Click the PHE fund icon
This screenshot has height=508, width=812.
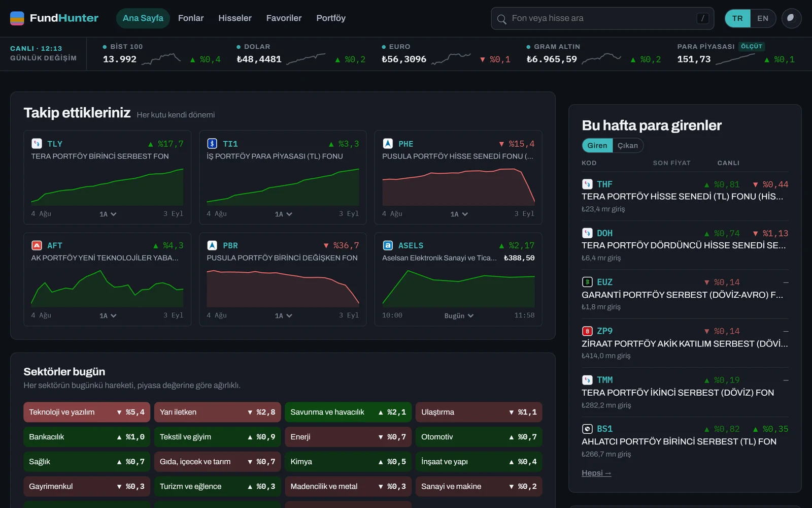tap(388, 144)
